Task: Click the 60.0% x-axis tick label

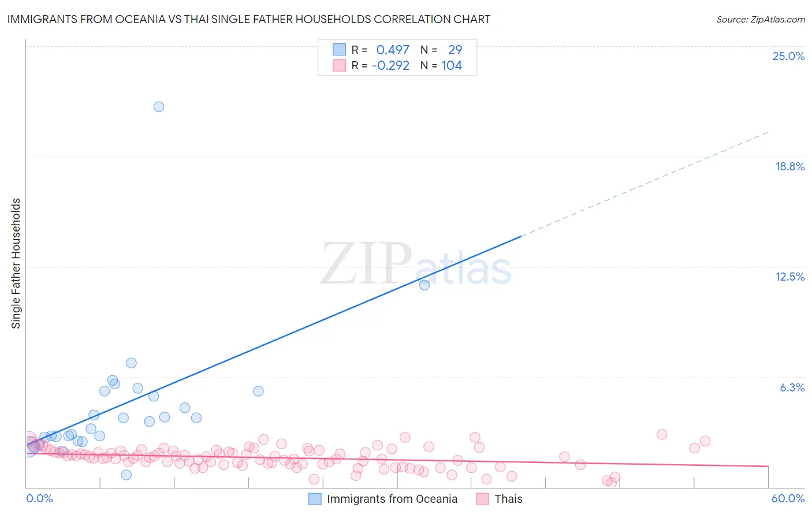Action: [x=788, y=498]
